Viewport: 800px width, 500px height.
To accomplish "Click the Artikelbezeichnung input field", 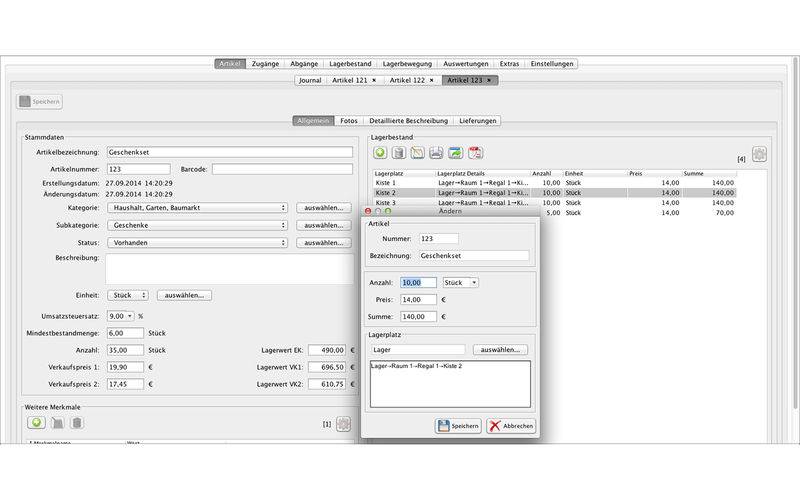I will (229, 152).
